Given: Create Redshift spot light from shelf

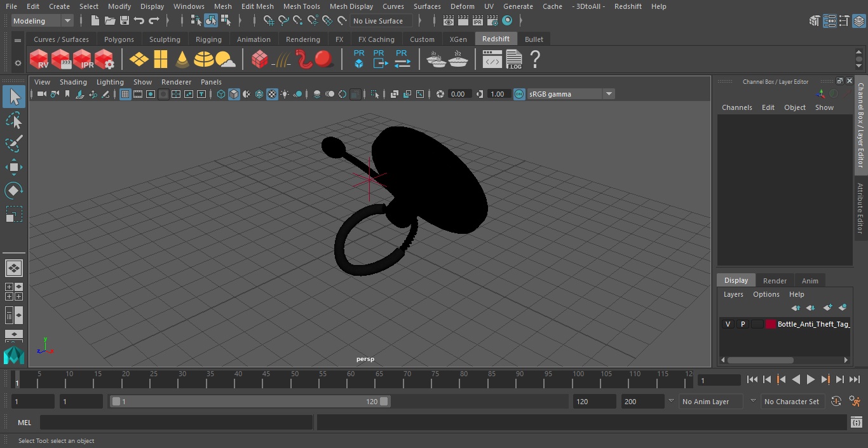Looking at the screenshot, I should pos(182,60).
